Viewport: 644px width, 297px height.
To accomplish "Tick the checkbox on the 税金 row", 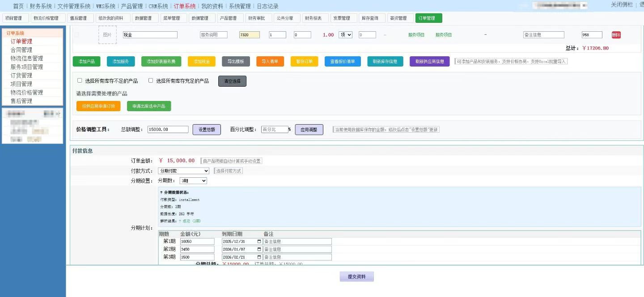I will pyautogui.click(x=77, y=35).
